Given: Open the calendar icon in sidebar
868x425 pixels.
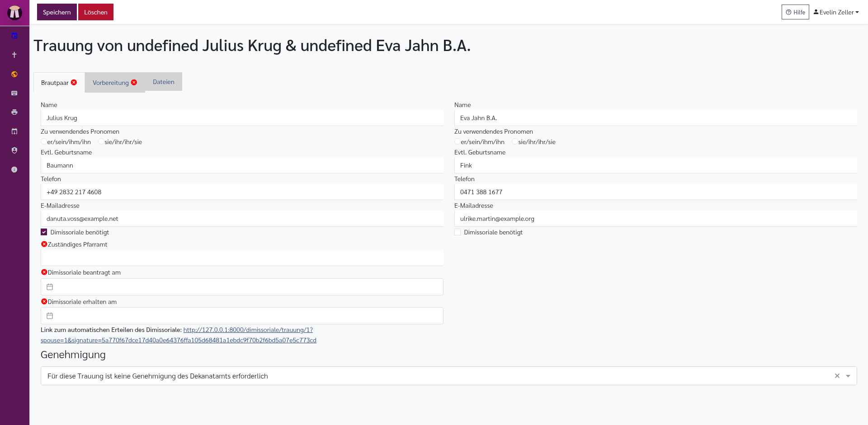Looking at the screenshot, I should [14, 36].
